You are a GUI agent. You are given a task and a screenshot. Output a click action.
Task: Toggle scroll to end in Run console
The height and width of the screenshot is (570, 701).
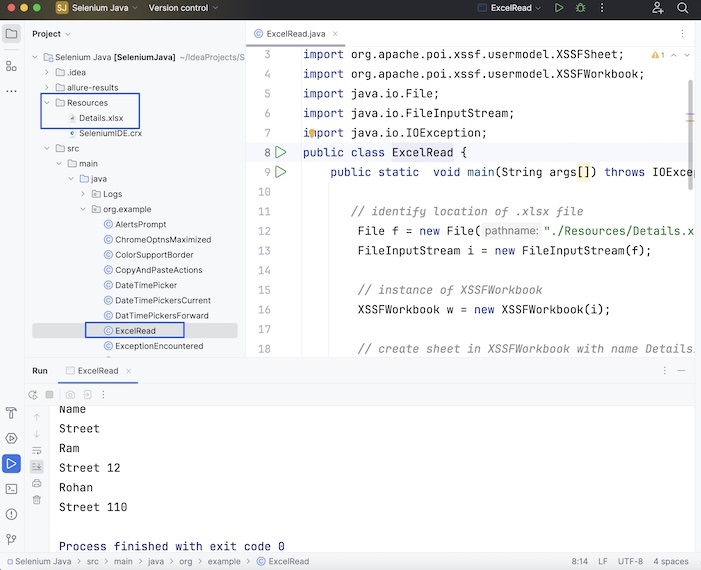click(37, 466)
